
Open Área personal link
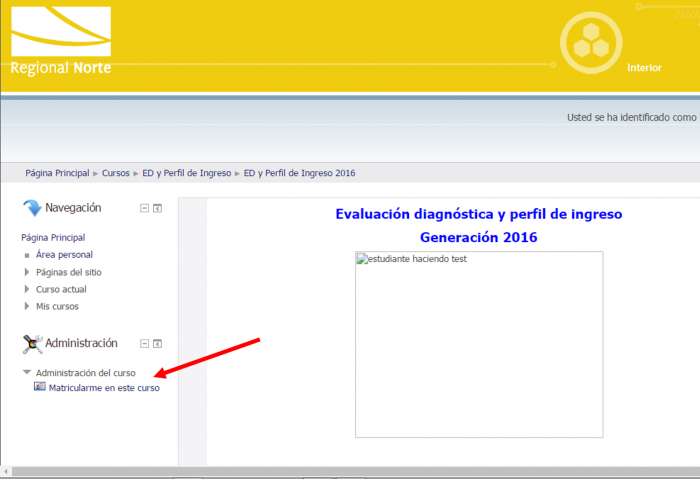coord(64,254)
